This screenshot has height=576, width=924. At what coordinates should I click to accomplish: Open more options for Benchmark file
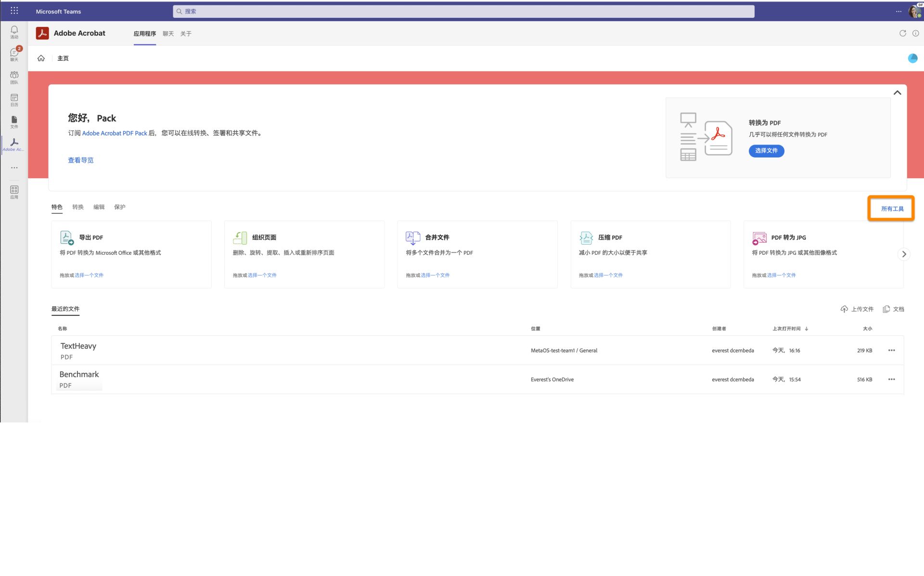point(891,379)
